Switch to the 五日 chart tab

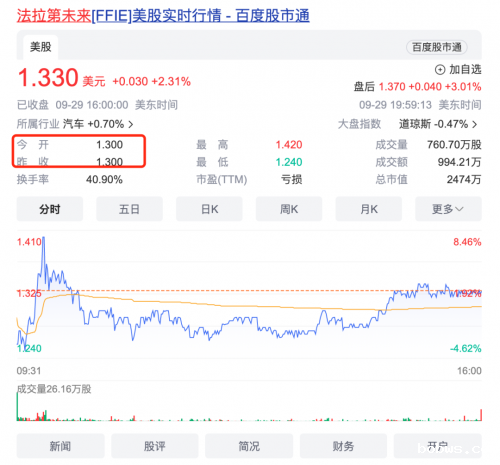[129, 209]
